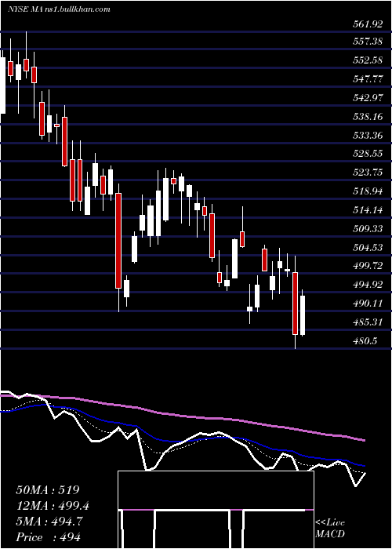392x549 pixels.
Task: Click the Price : 494 reading
Action: coord(48,537)
